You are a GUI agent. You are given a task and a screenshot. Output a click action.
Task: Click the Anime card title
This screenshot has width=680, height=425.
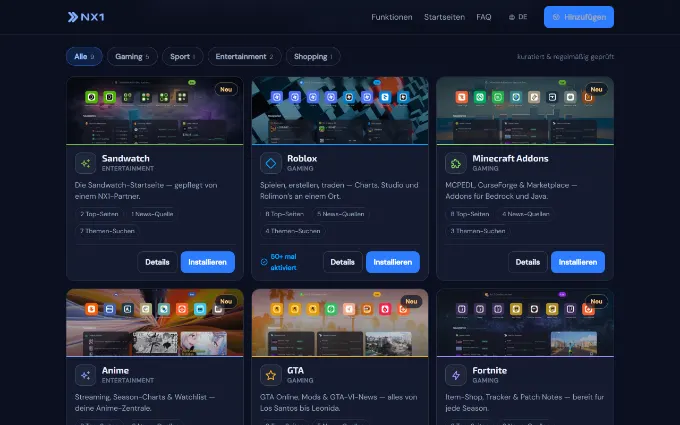[x=115, y=370]
